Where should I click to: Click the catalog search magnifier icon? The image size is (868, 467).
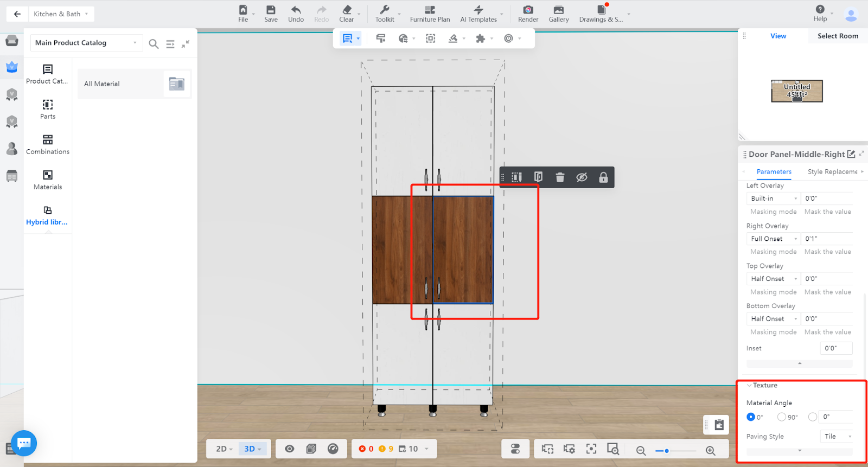pos(154,44)
